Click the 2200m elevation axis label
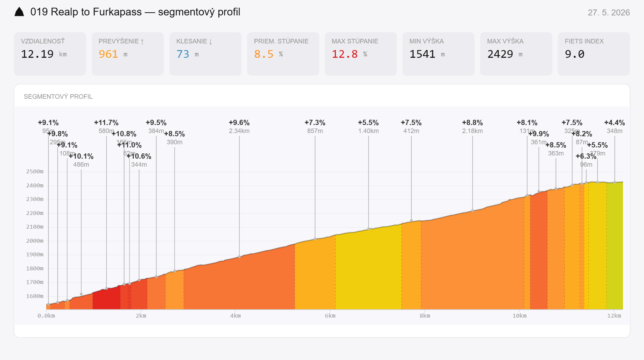 [x=35, y=213]
